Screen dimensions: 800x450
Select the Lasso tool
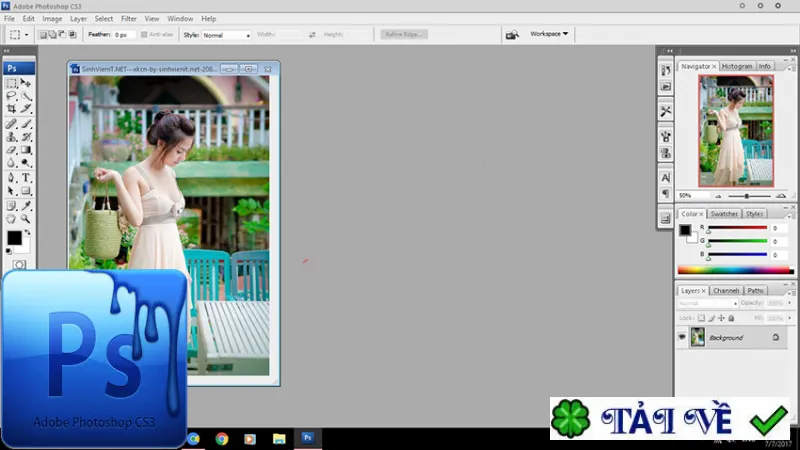click(12, 96)
